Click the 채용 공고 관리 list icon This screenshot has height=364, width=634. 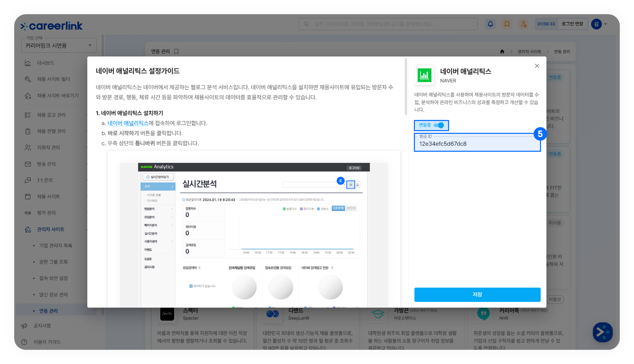(x=28, y=115)
